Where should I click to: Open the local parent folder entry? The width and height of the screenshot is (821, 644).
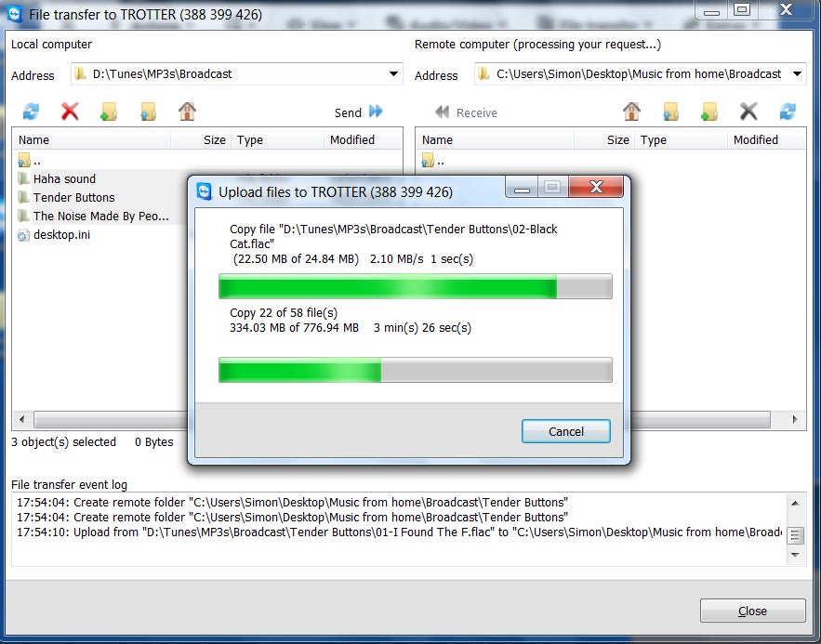pos(30,161)
